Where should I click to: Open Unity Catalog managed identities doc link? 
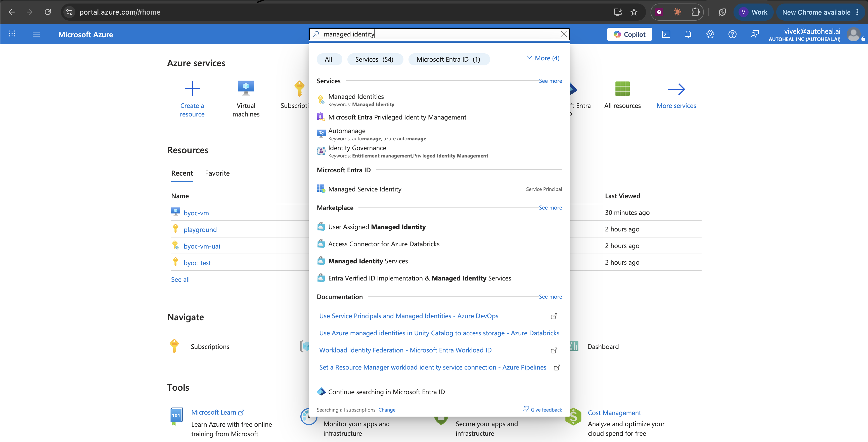point(439,333)
